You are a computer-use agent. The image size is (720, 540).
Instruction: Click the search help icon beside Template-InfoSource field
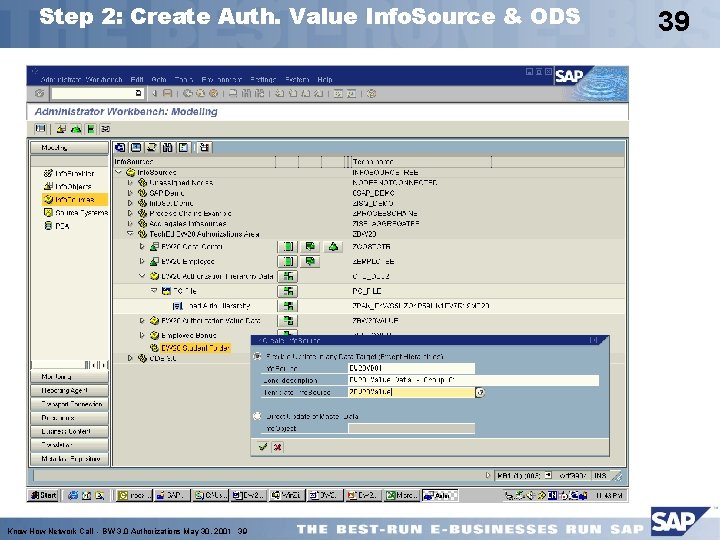tap(480, 393)
